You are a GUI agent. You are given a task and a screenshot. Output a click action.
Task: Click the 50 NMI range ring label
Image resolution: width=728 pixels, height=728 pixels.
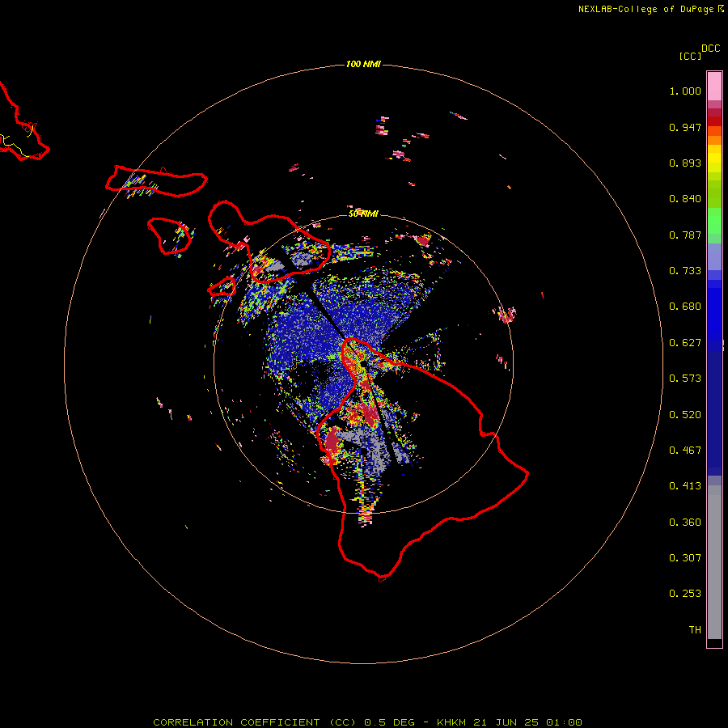[x=363, y=214]
